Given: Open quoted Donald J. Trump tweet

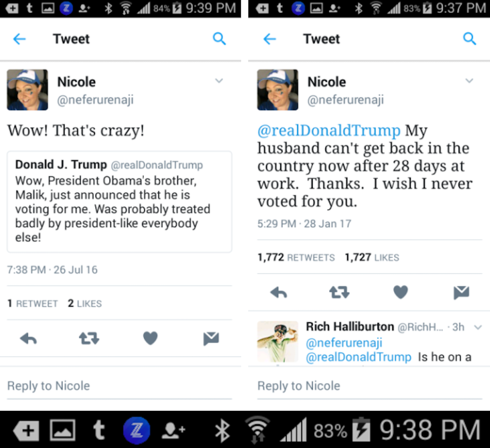Looking at the screenshot, I should (x=119, y=202).
